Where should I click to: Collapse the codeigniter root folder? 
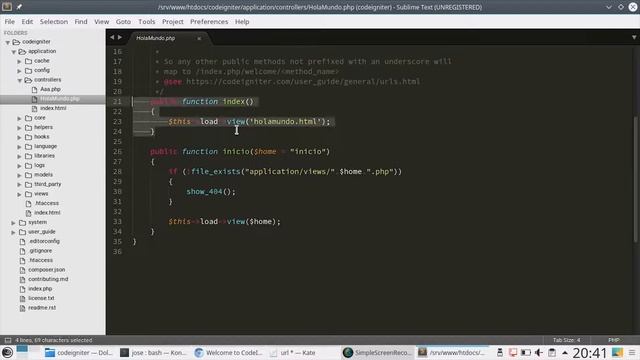click(7, 42)
